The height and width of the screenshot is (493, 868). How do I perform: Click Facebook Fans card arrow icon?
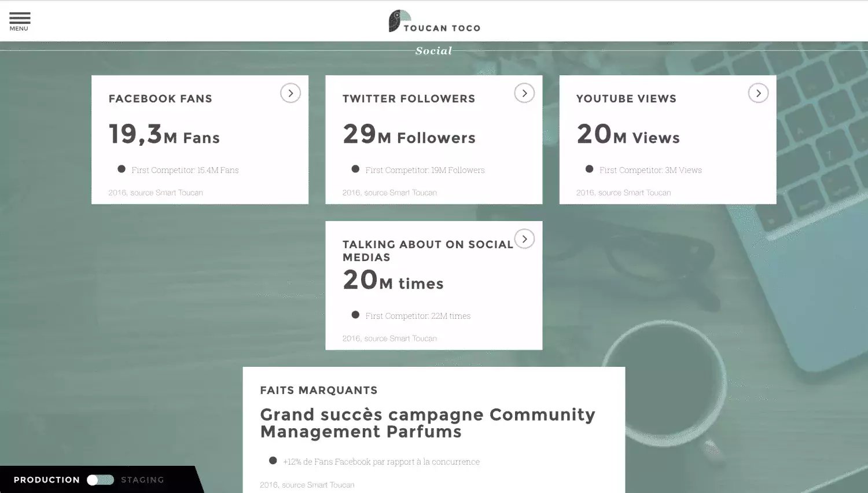point(290,93)
